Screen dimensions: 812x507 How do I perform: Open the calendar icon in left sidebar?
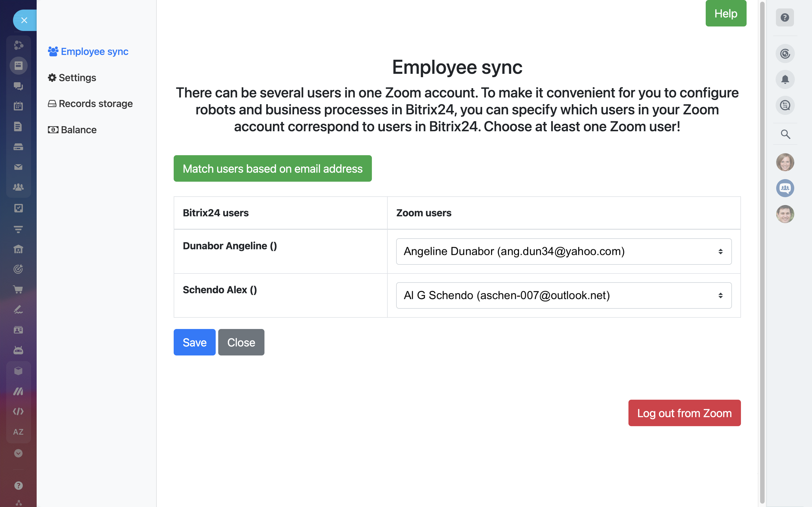[x=18, y=106]
